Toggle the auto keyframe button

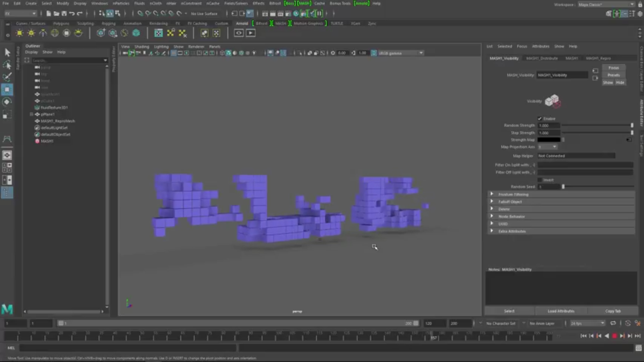click(628, 323)
